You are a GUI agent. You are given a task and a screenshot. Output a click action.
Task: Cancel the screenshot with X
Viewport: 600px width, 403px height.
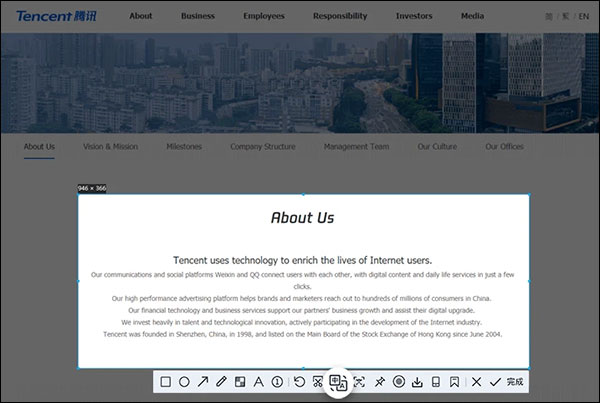[477, 382]
